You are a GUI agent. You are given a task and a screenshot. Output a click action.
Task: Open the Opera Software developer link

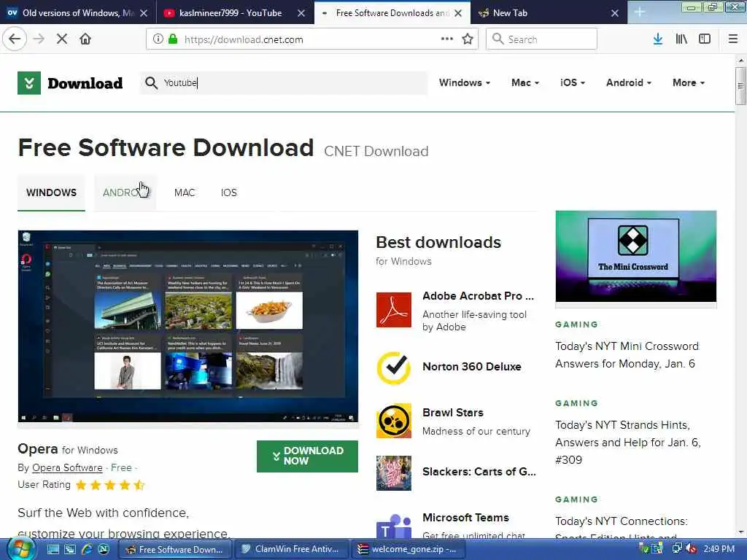tap(67, 467)
